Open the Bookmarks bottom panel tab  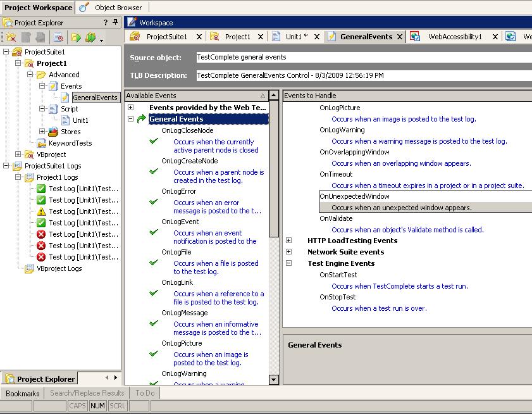[x=23, y=393]
